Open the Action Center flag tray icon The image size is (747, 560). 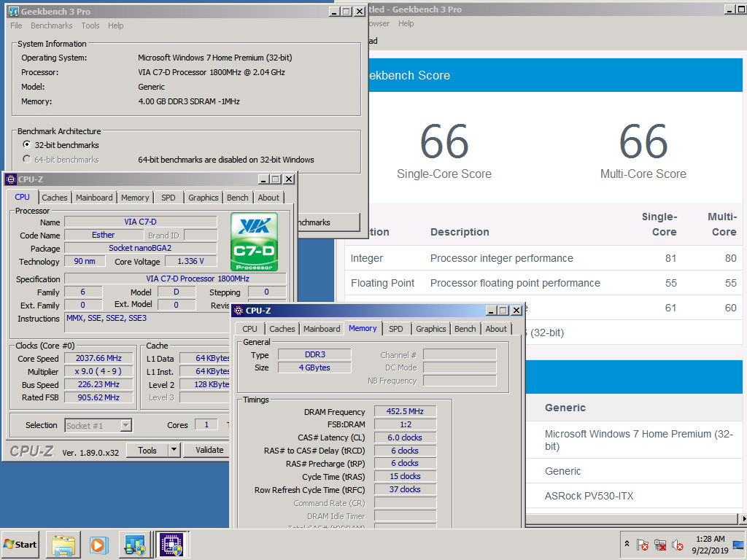click(642, 544)
